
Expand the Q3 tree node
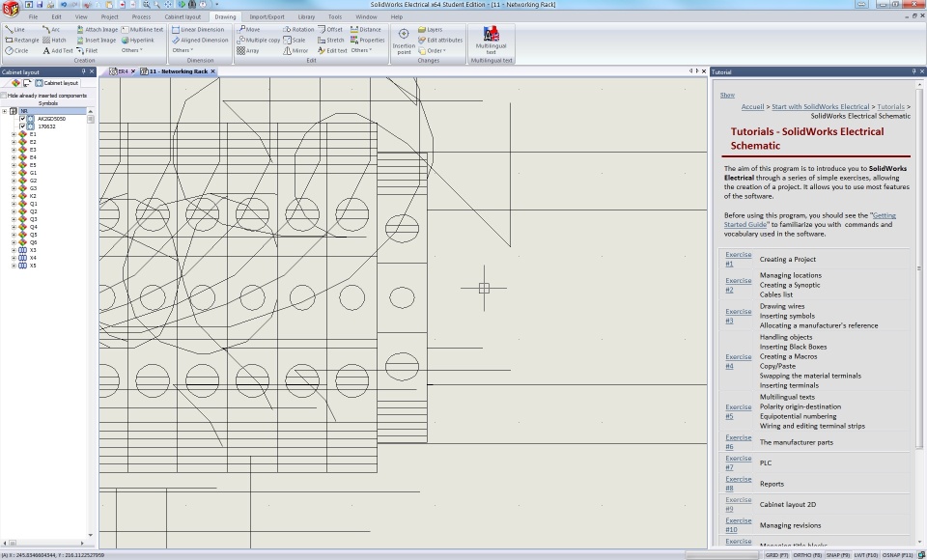14,219
